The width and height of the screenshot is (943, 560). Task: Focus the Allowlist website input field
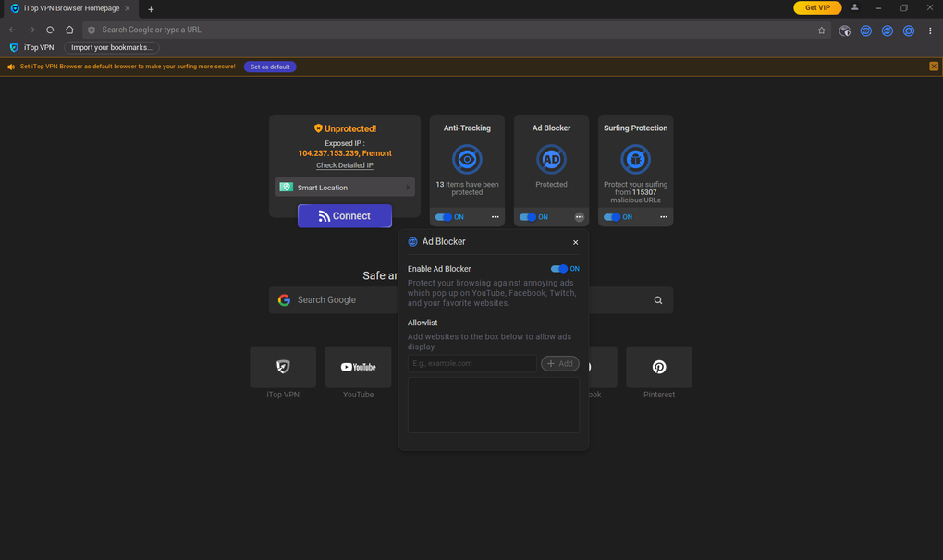(x=472, y=363)
